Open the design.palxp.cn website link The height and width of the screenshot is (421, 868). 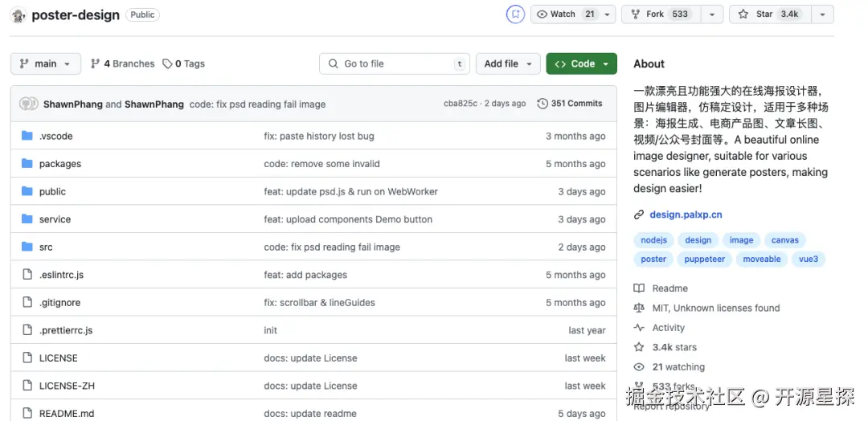[x=686, y=215]
